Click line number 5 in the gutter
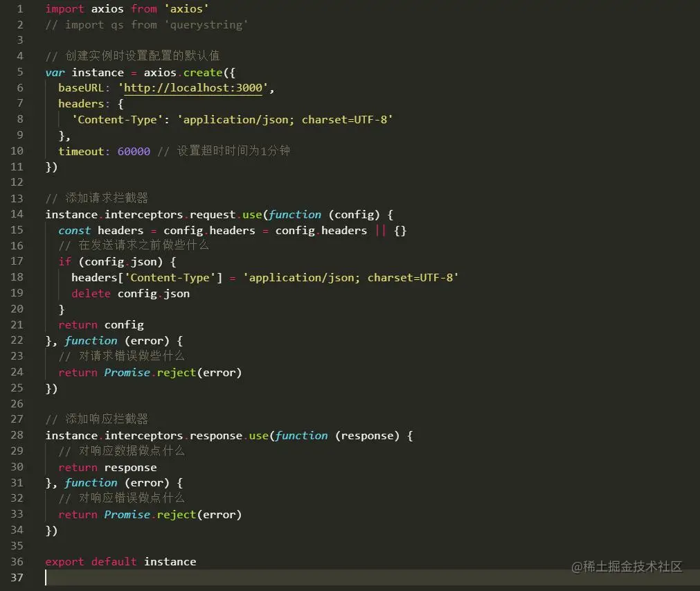 tap(19, 72)
